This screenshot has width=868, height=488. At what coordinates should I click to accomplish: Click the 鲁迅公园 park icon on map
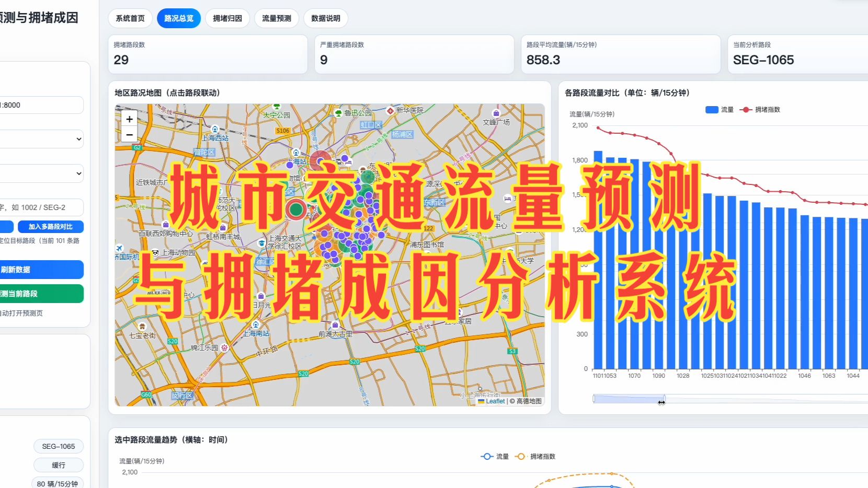[x=338, y=113]
